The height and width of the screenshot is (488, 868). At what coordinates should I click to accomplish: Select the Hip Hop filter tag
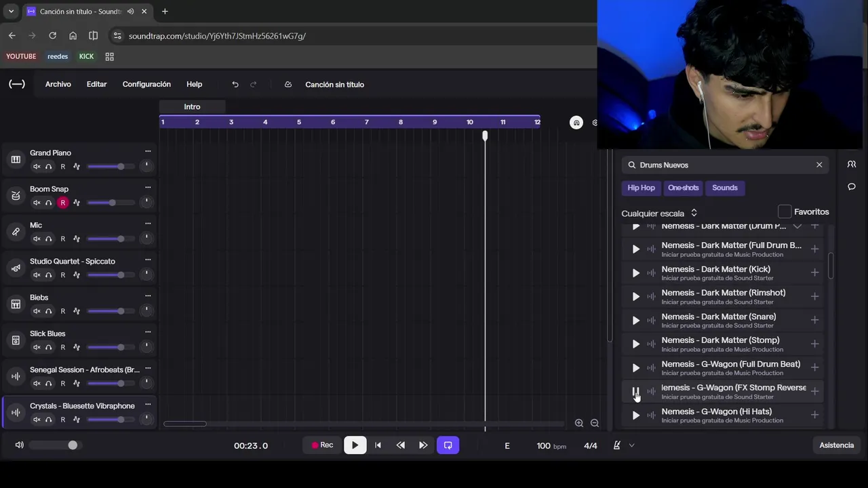click(x=641, y=188)
